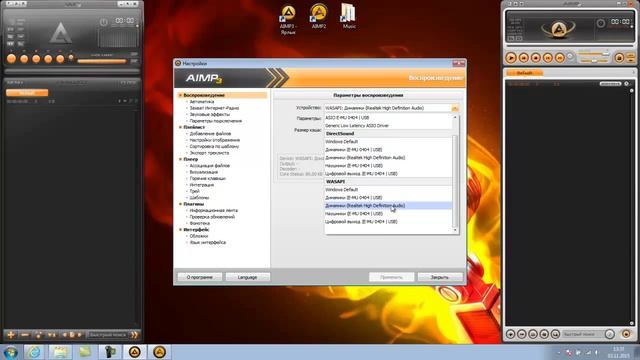The width and height of the screenshot is (640, 360).
Task: Choose Generic Low Latency ASIO Driver
Action: pos(388,126)
